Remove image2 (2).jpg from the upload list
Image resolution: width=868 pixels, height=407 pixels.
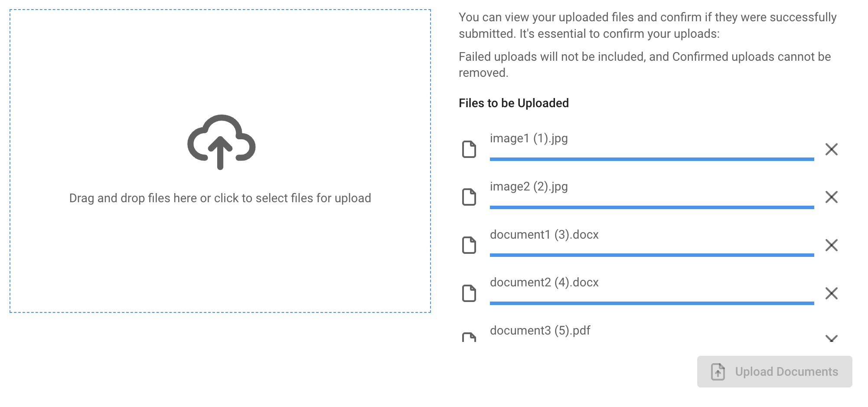point(832,197)
